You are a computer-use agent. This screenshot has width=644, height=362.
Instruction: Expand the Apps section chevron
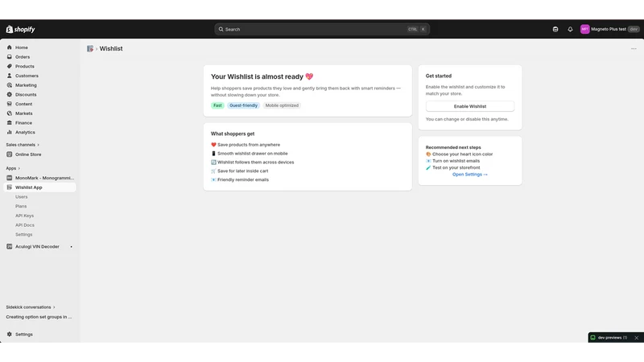[x=19, y=168]
